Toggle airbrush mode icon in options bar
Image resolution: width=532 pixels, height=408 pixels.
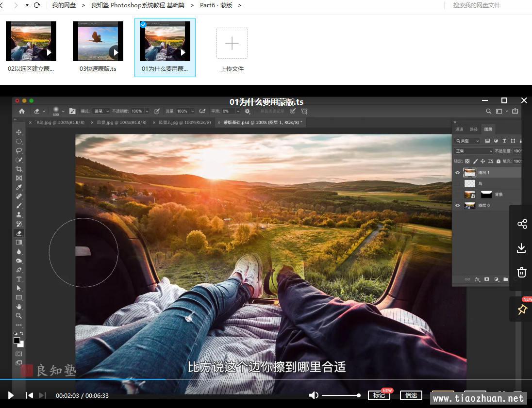coord(202,111)
